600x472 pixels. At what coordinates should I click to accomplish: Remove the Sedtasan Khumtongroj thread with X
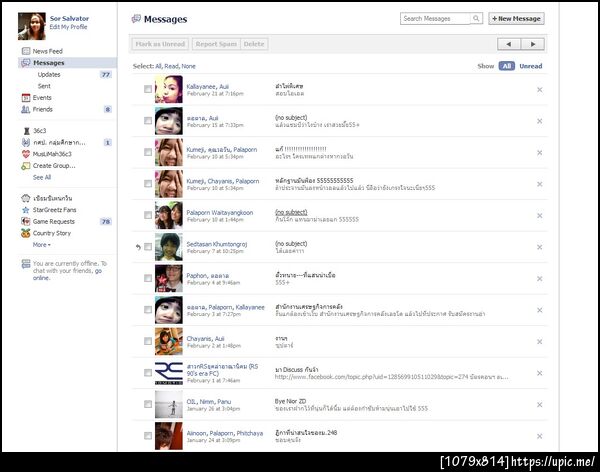coord(540,247)
